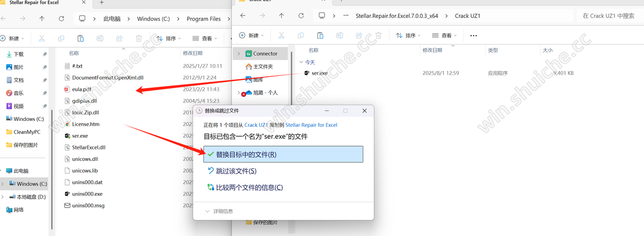Click monitor icon in Crack UZ1 address bar
This screenshot has width=644, height=236.
[321, 16]
